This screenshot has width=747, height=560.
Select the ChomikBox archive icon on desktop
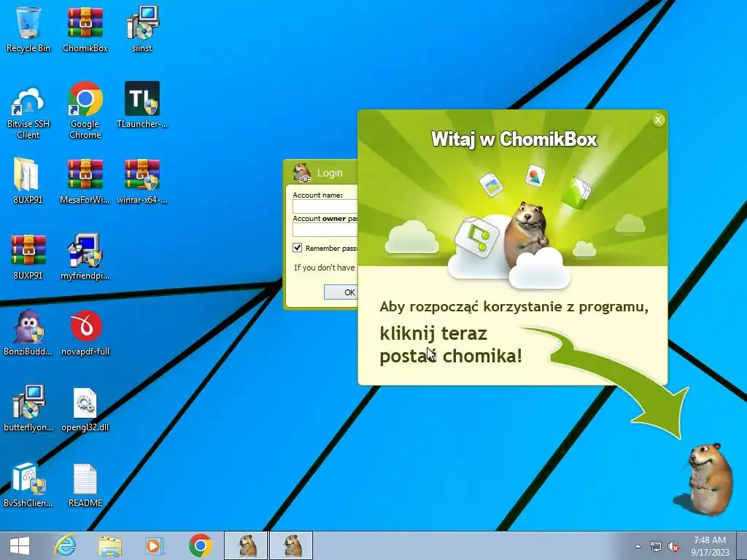pos(85,28)
